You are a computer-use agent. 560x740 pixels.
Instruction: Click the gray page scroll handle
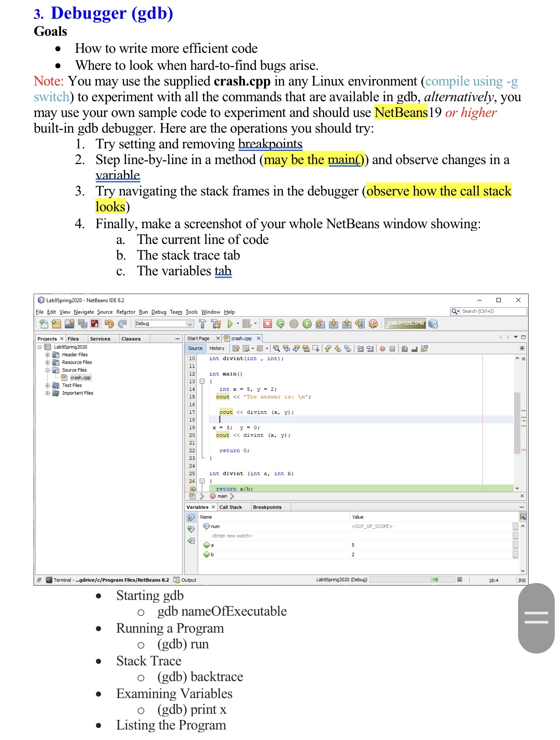point(536,618)
